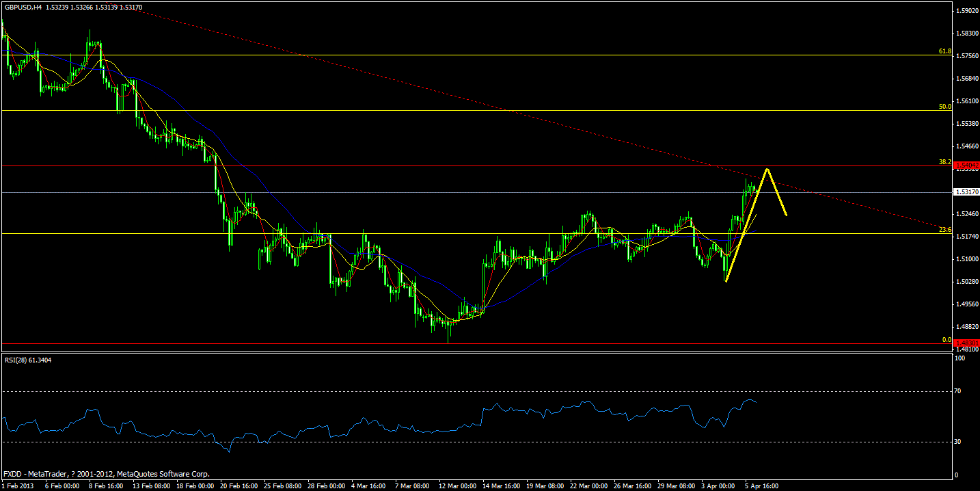This screenshot has width=980, height=491.
Task: Select the red 1.48301 price tag
Action: pos(967,343)
